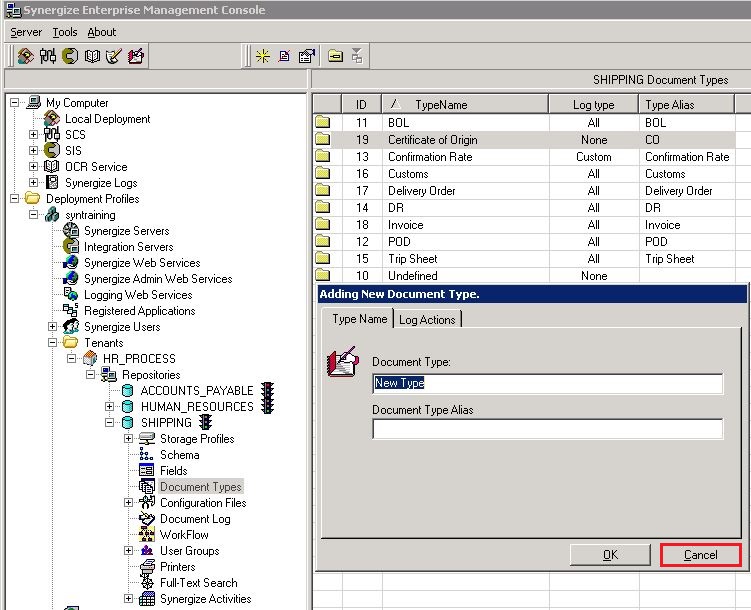This screenshot has height=610, width=751.
Task: Click the checkmark pencil toolbar icon
Action: 114,56
